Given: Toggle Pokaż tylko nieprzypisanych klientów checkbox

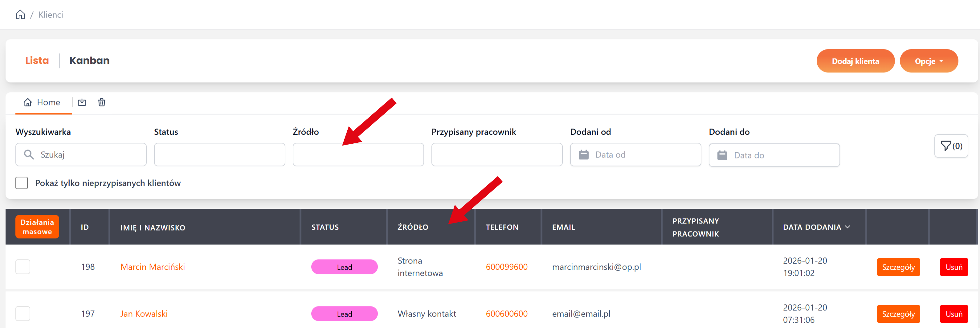Looking at the screenshot, I should coord(22,182).
